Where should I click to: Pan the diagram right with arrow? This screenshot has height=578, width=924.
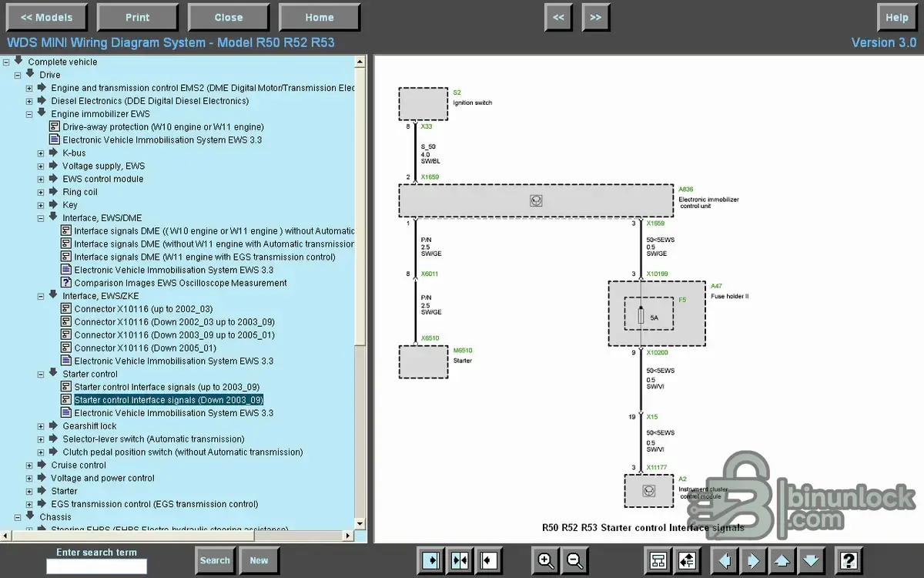click(754, 560)
